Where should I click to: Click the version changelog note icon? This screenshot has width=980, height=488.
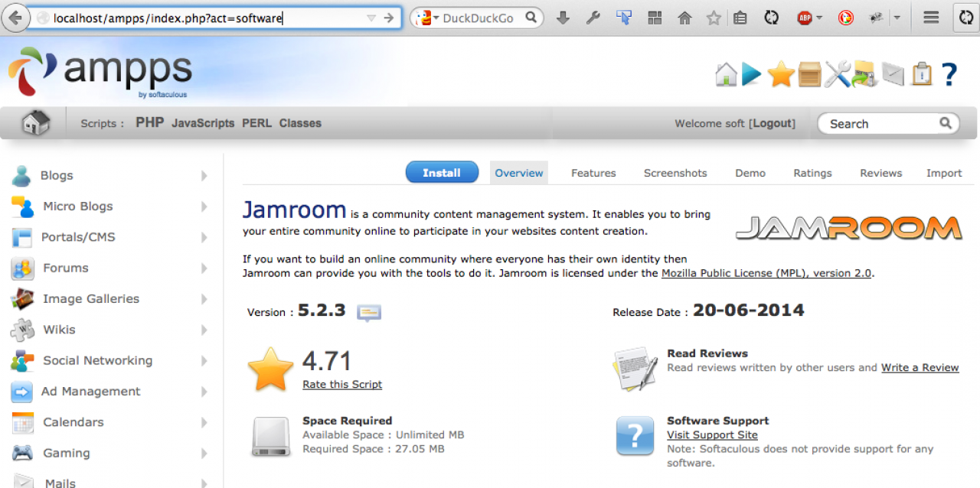coord(369,312)
